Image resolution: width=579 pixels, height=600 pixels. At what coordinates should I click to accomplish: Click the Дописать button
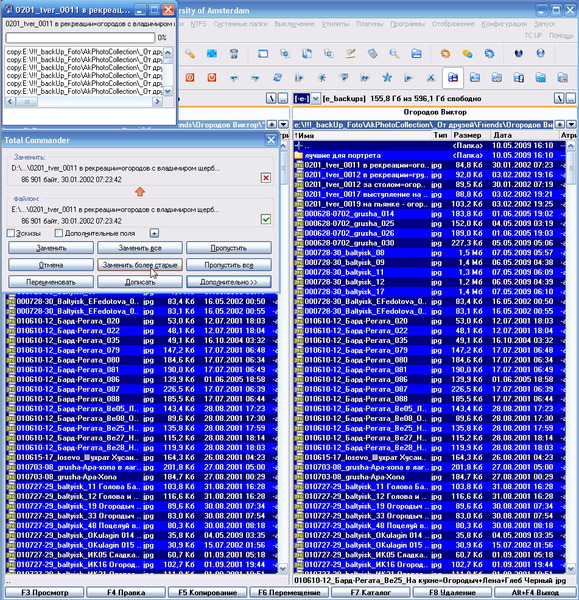pyautogui.click(x=140, y=282)
